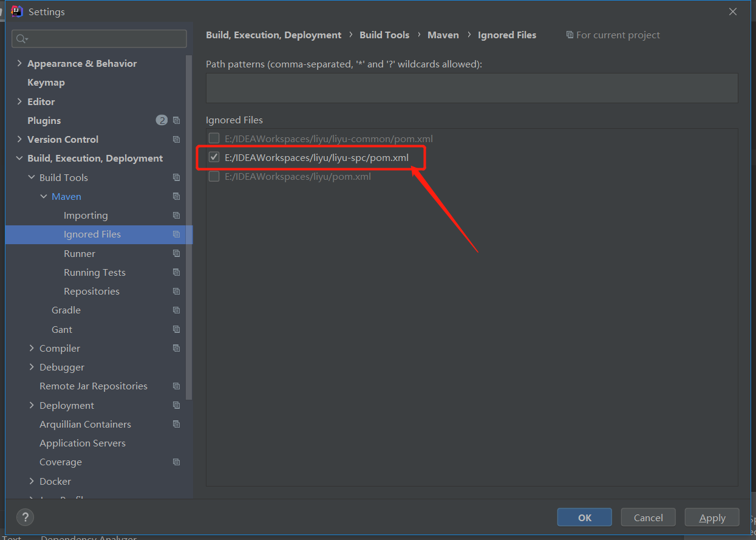Click the project-level icon next to Importing
The image size is (756, 540).
pos(176,215)
